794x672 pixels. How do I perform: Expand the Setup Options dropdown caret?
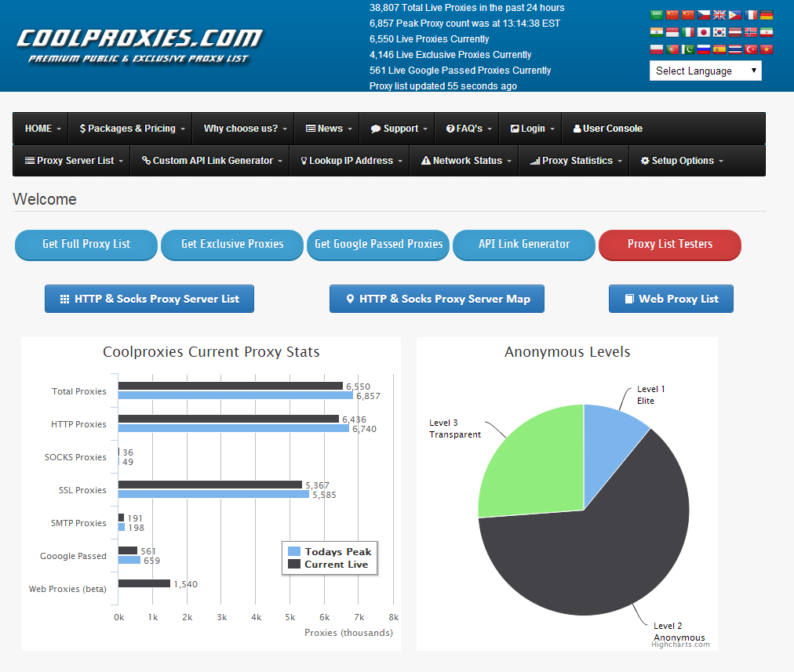click(x=721, y=161)
